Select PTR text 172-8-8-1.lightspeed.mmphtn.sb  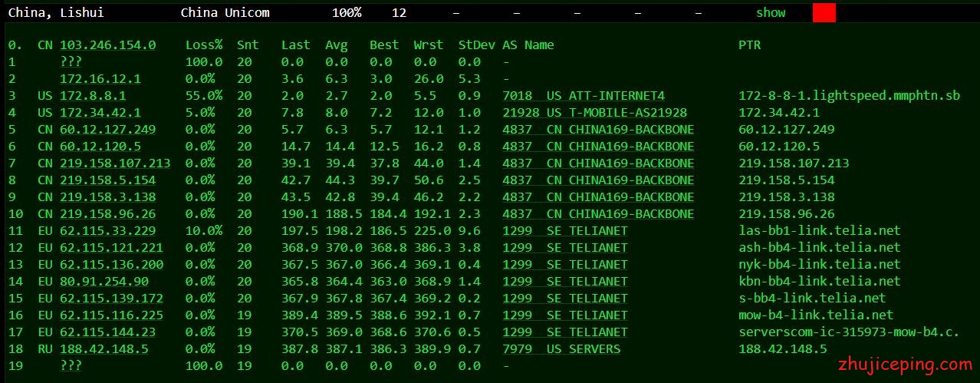849,96
